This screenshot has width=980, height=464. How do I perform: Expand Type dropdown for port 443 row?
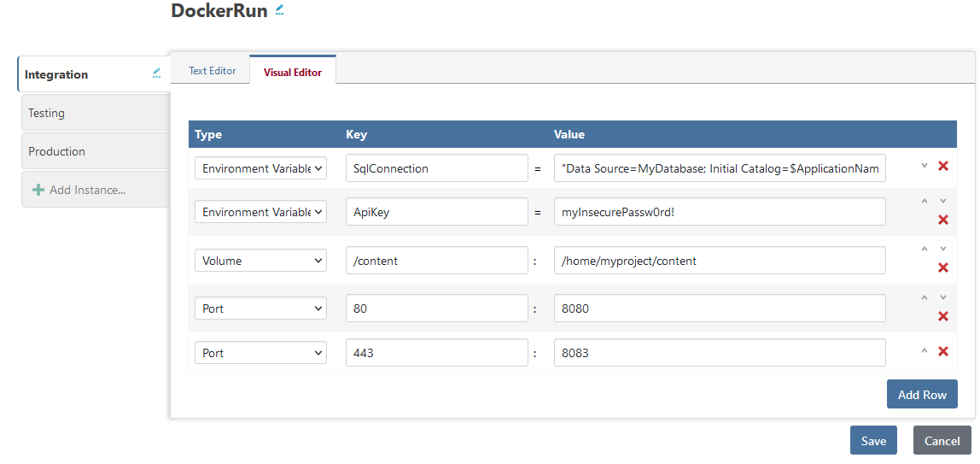[260, 353]
